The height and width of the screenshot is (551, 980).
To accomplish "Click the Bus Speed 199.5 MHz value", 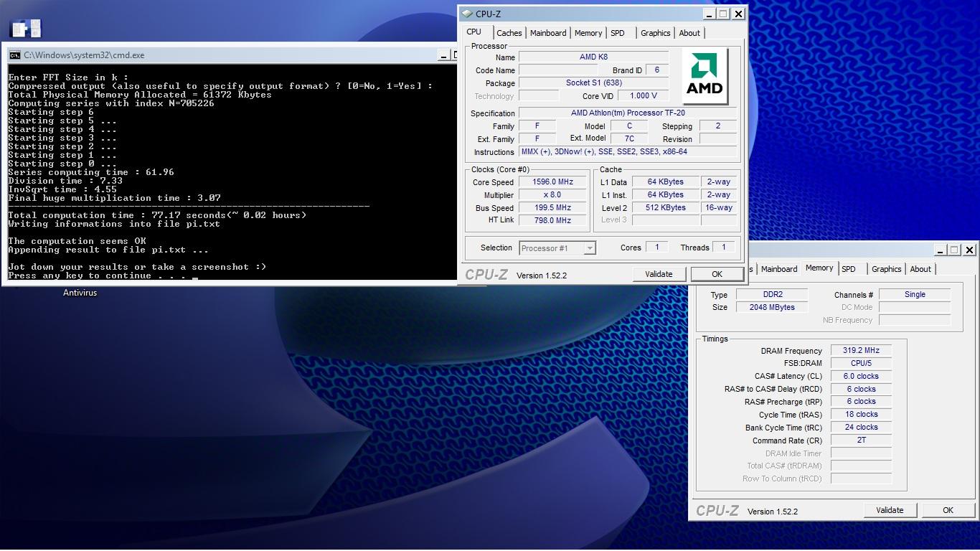I will (x=552, y=208).
